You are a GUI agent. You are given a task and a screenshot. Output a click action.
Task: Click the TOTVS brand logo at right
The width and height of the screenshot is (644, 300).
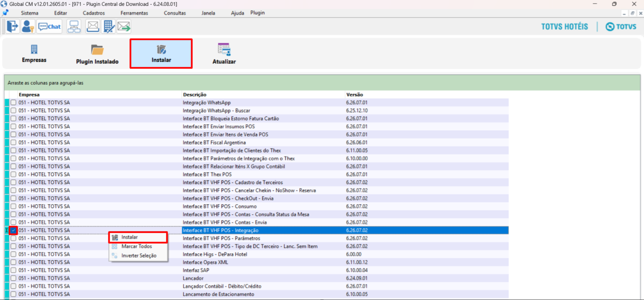click(621, 26)
